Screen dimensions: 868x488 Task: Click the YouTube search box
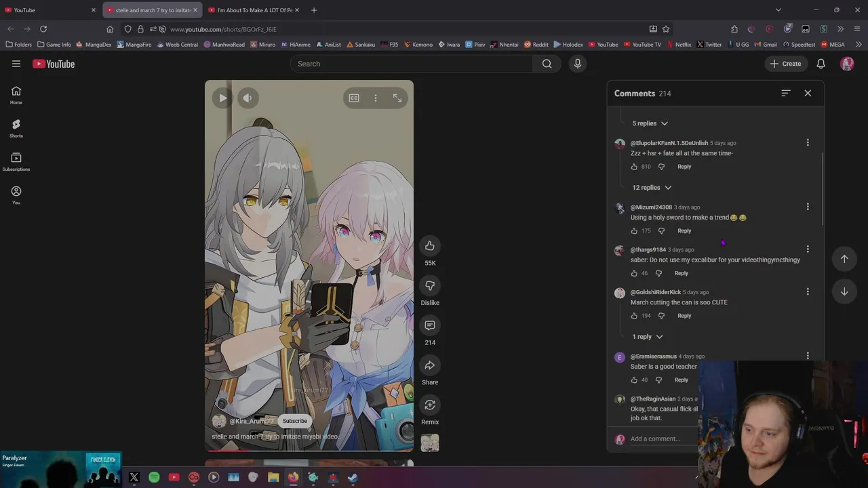click(412, 64)
